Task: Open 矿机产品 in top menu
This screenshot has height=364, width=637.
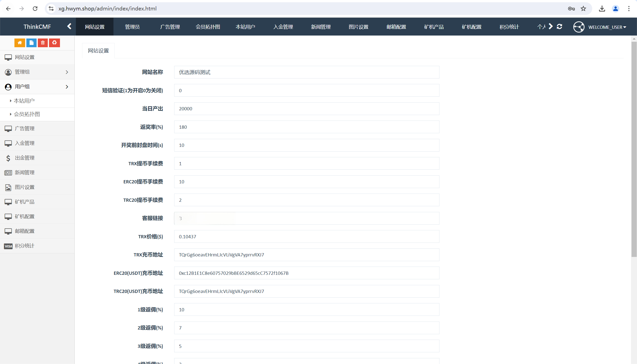Action: pos(434,27)
